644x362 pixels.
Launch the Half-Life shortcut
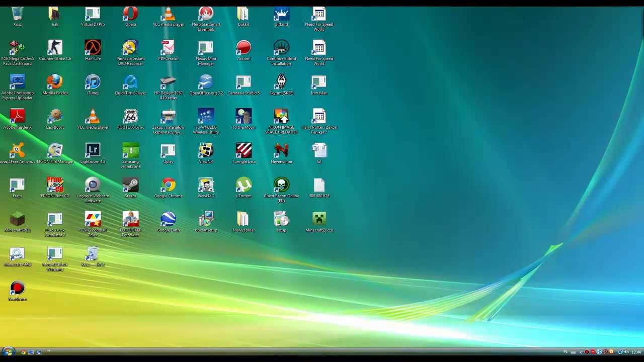(93, 50)
